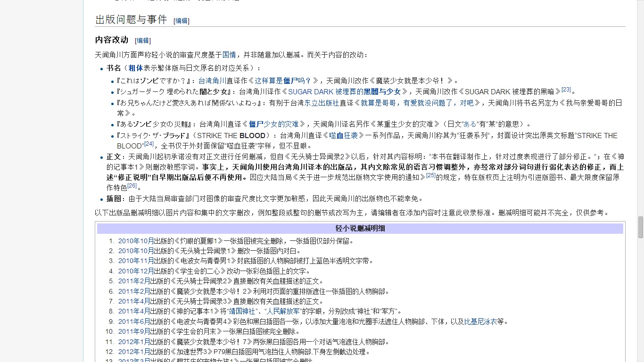Open 就算是哥哥，有爱就没问题了，对吧 link

(417, 103)
